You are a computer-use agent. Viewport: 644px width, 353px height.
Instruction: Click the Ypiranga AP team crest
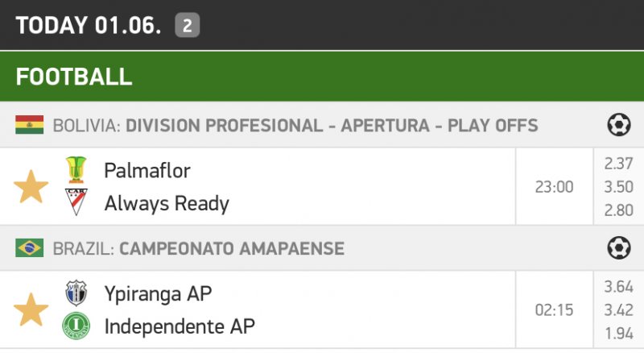pos(76,293)
